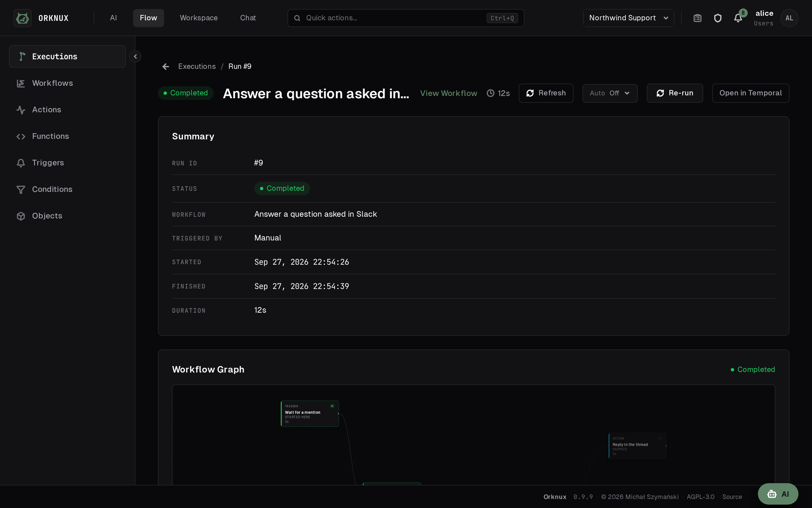Open the Executions sidebar item
This screenshot has height=508, width=812.
click(67, 56)
